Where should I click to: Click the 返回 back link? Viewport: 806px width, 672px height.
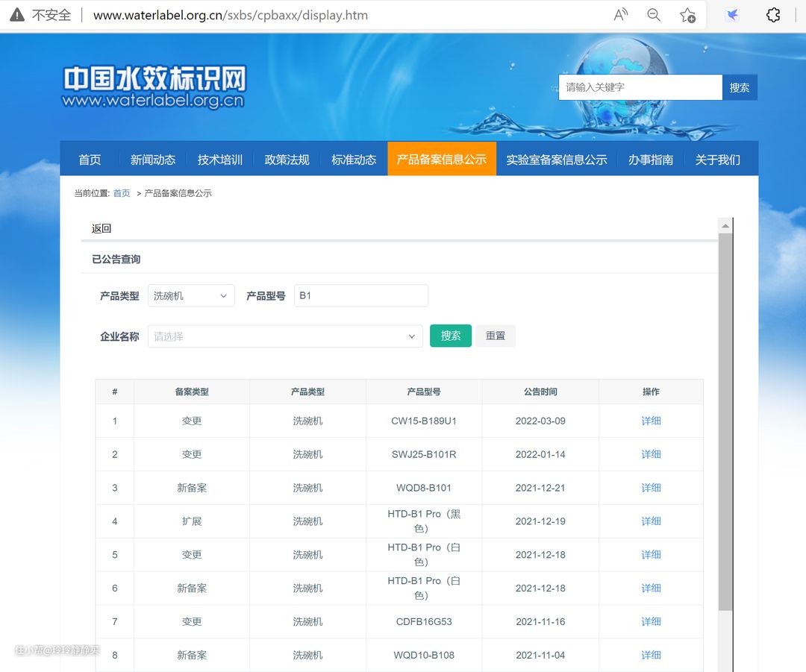101,229
